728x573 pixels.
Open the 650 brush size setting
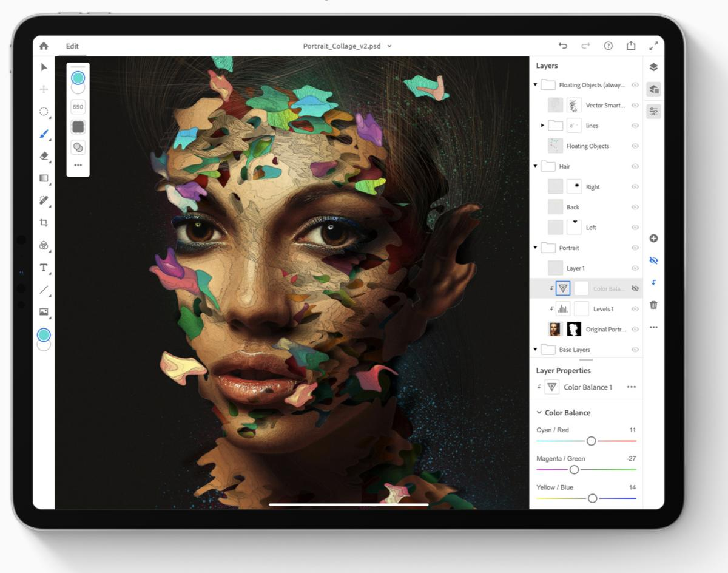[x=78, y=107]
